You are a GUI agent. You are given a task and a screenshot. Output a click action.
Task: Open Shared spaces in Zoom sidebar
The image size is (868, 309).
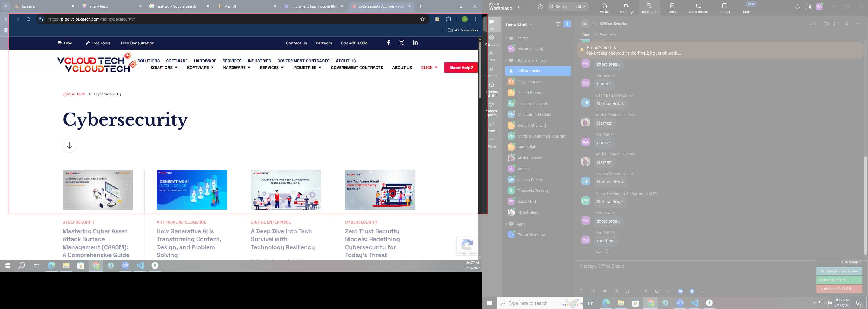point(492,109)
